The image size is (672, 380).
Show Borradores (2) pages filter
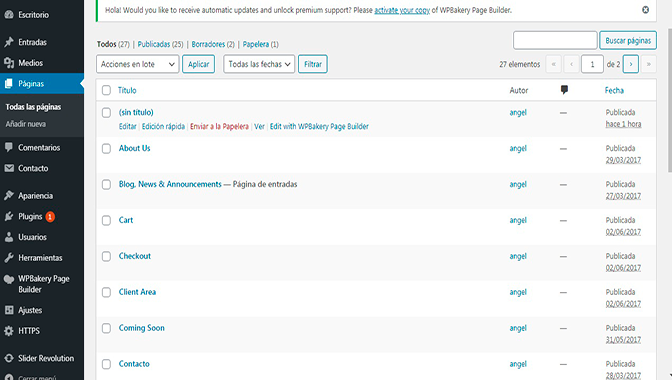click(213, 44)
